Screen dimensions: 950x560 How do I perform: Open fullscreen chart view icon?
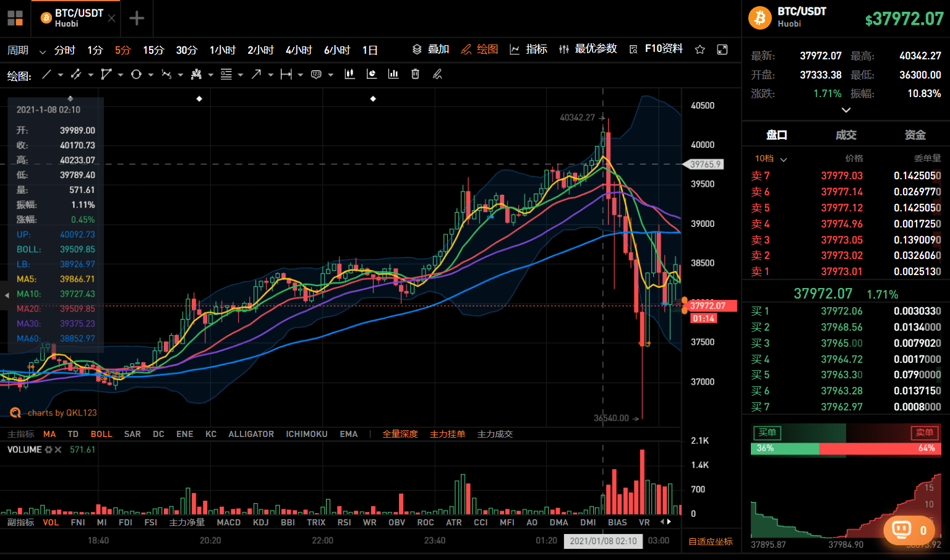722,49
